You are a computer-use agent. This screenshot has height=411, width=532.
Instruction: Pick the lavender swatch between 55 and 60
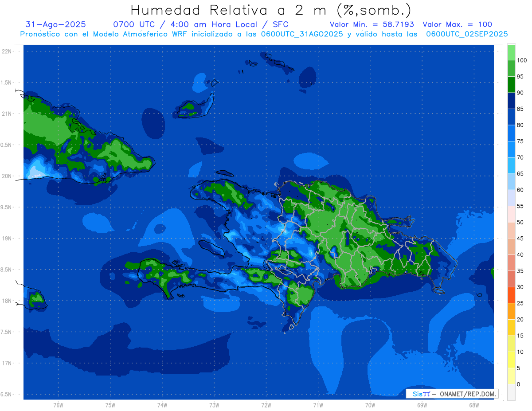(511, 198)
